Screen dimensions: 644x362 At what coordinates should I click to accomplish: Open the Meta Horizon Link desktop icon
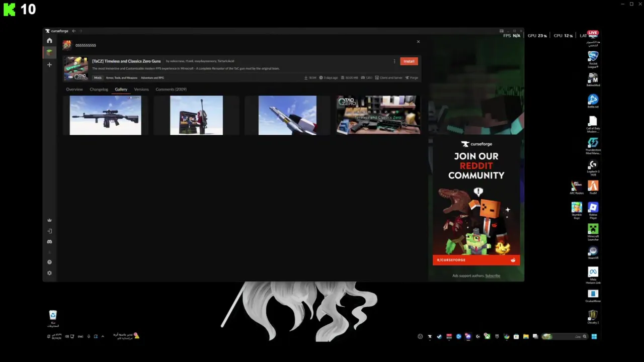[593, 276]
